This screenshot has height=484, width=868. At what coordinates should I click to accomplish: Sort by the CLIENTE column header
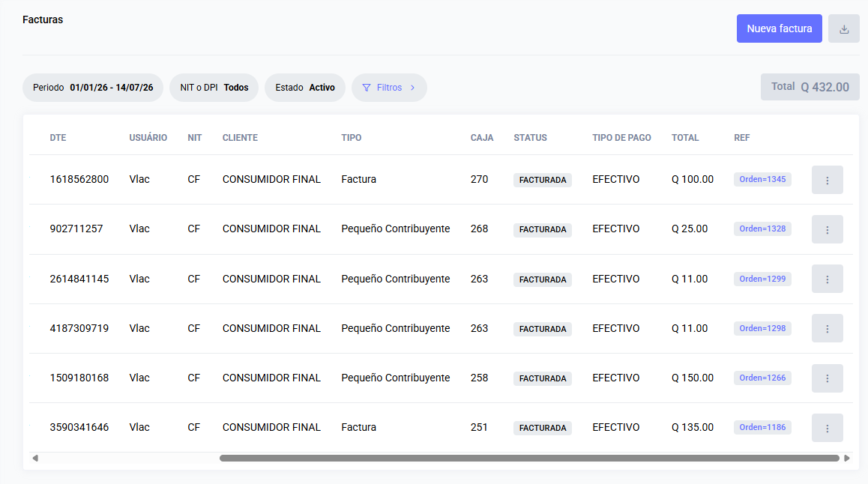tap(241, 138)
